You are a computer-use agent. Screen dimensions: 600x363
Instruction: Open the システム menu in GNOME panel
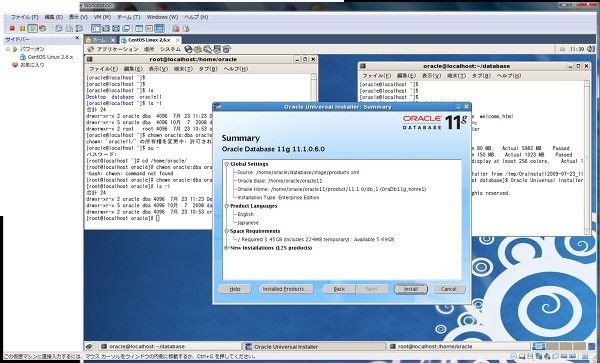tap(170, 49)
